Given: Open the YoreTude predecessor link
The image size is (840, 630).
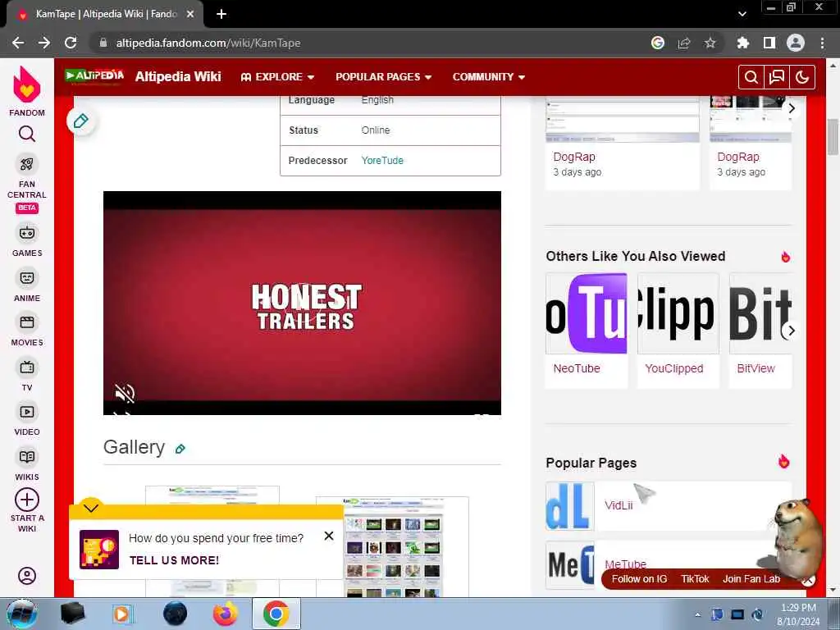Looking at the screenshot, I should (x=382, y=161).
